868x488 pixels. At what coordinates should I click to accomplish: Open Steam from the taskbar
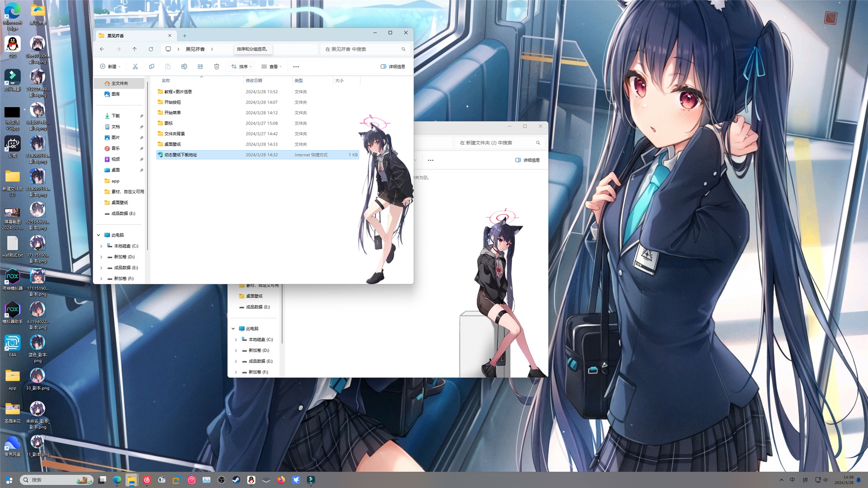(236, 480)
